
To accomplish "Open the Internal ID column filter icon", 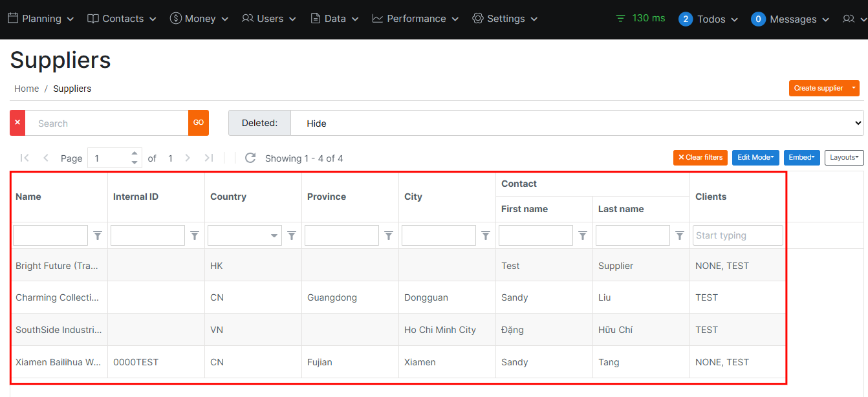I will (x=195, y=236).
